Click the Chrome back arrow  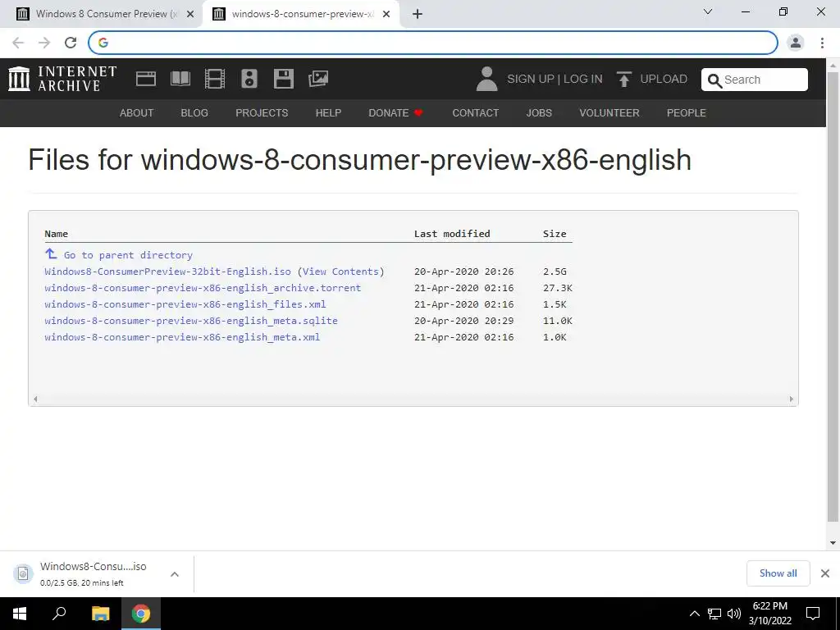click(18, 43)
